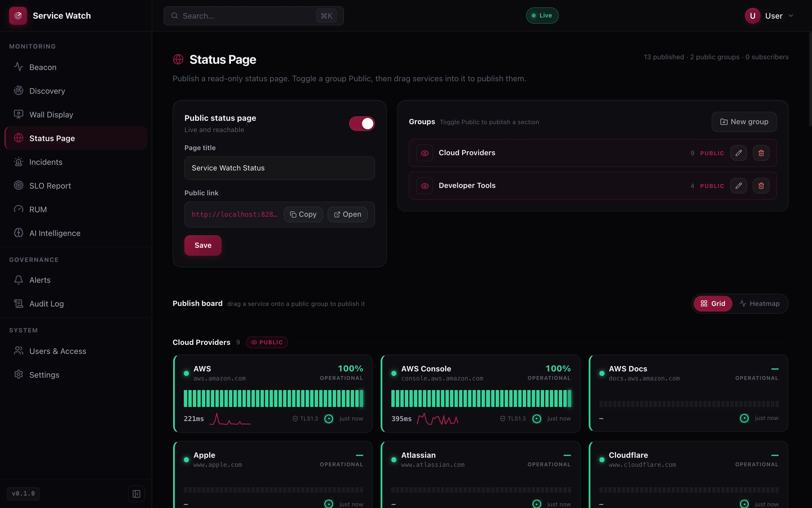Open Incidents page
The height and width of the screenshot is (508, 812).
(76, 162)
